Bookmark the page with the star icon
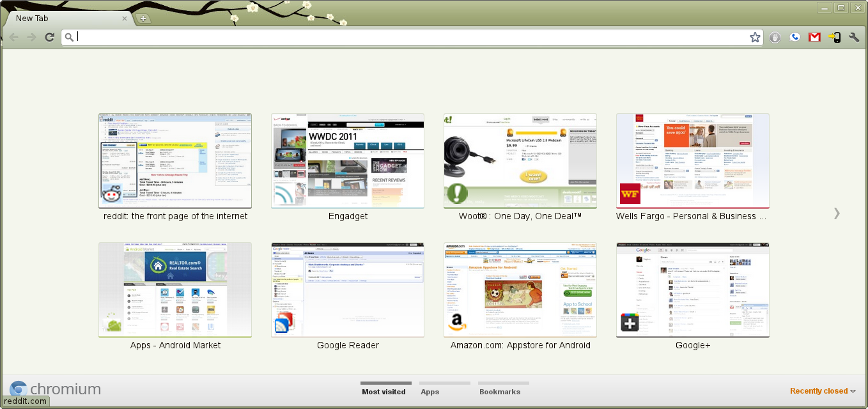Viewport: 868px width, 409px height. tap(755, 37)
